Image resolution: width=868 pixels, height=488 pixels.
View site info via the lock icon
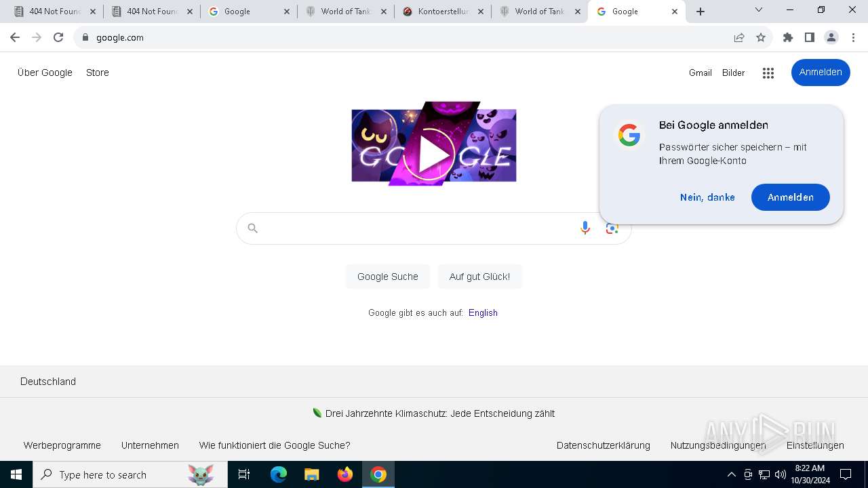(85, 37)
